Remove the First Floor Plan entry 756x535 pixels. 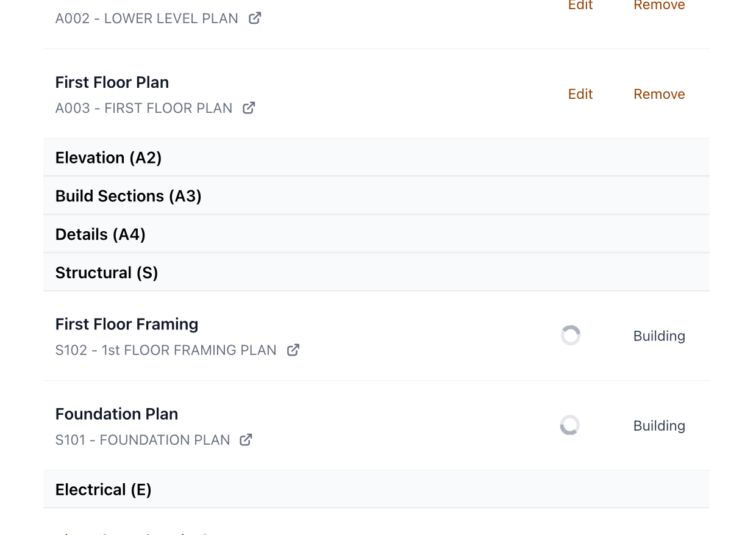pyautogui.click(x=659, y=94)
